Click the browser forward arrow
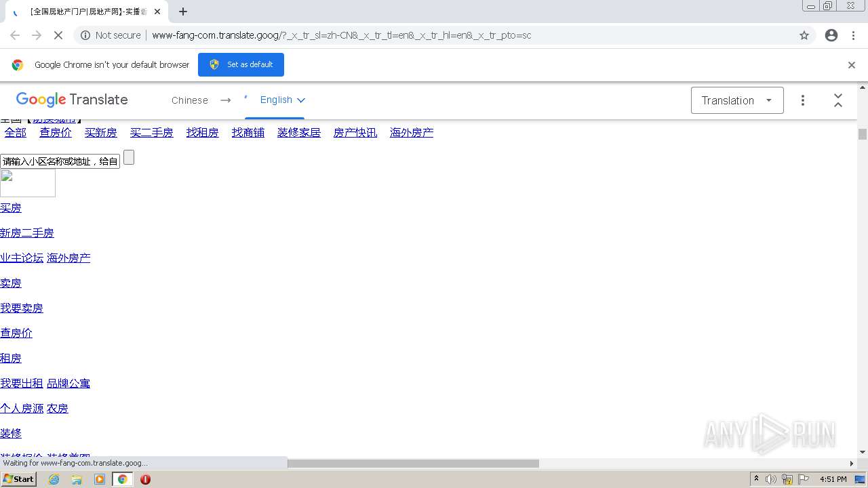Screen dimensions: 868x488 tap(37, 35)
